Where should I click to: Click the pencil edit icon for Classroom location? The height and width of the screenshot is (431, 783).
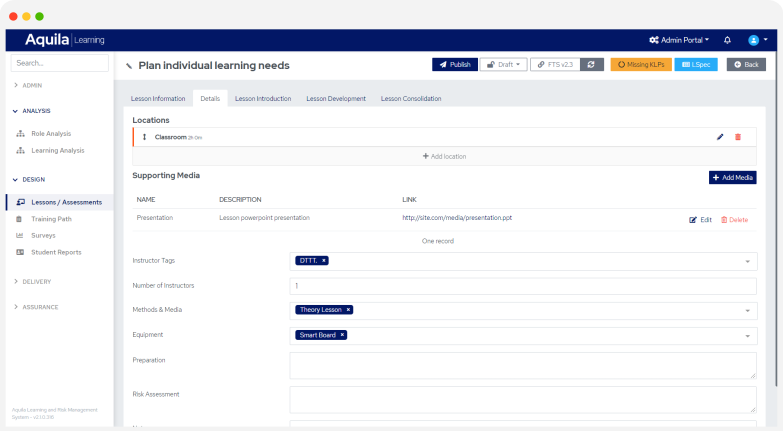pos(720,137)
